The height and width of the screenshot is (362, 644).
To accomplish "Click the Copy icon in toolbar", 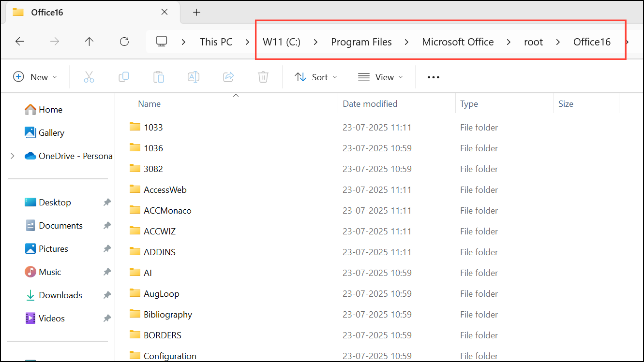I will pyautogui.click(x=124, y=77).
